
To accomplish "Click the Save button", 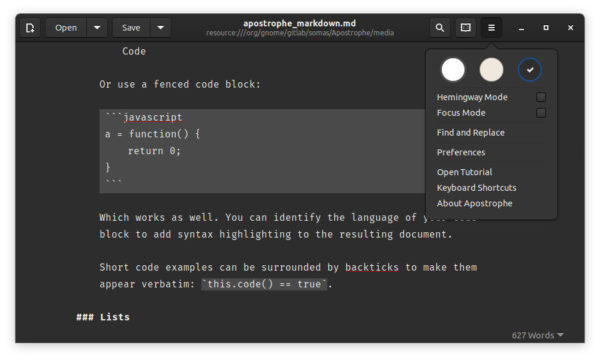I will point(131,28).
